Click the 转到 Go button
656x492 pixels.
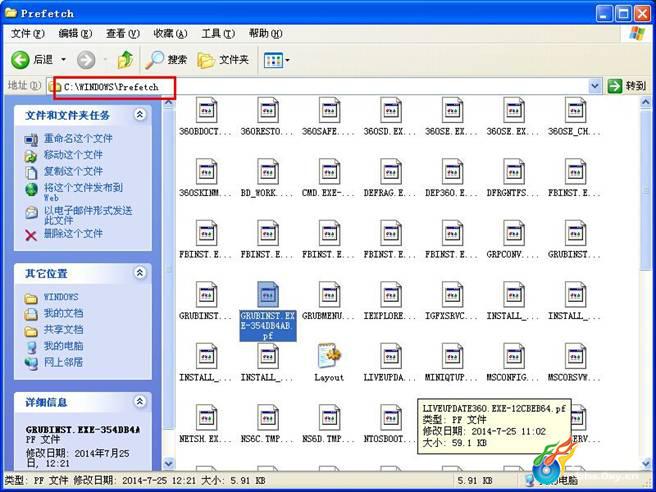[x=627, y=86]
